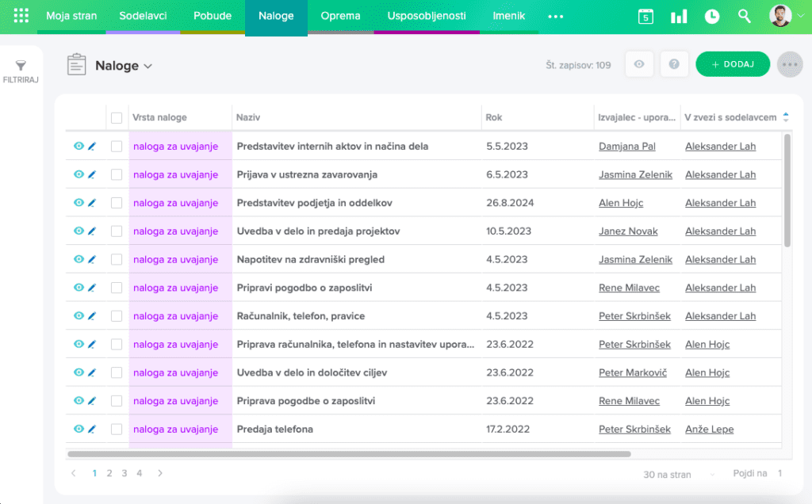Tick the checkbox for Pripravi pogodbo o zaposlitvi

[117, 288]
